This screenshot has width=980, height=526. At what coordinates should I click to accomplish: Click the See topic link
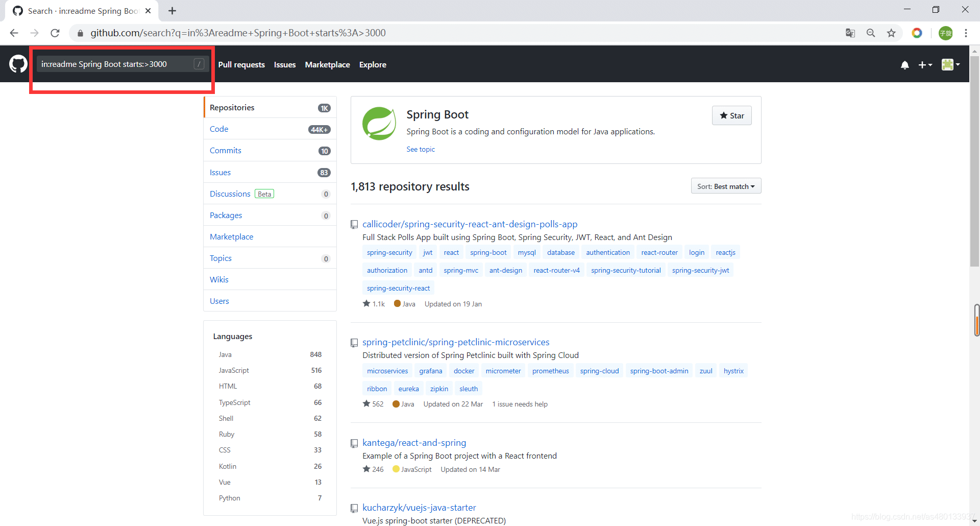[x=421, y=149]
